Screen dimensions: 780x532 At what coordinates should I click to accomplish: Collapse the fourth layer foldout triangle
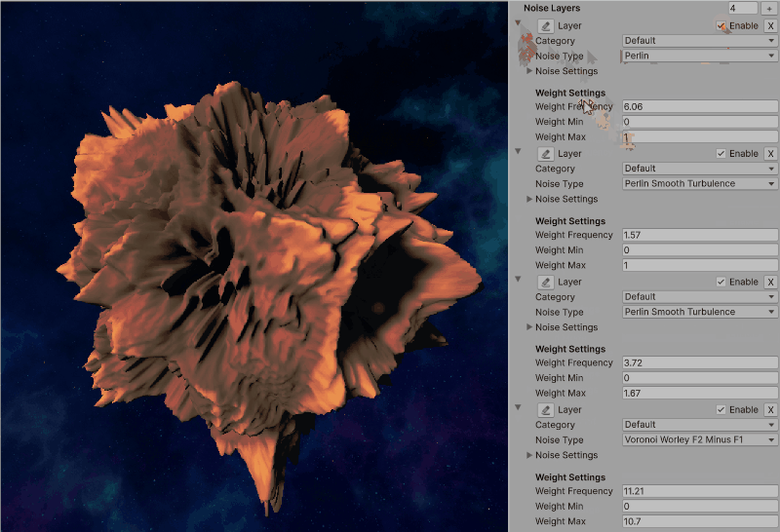point(518,406)
